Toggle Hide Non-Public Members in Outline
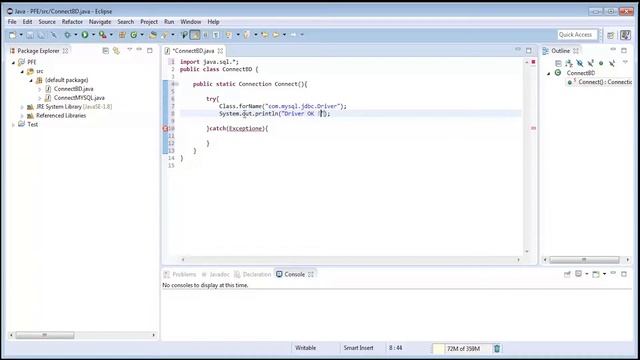Viewport: 640px width, 360px height. click(x=601, y=63)
